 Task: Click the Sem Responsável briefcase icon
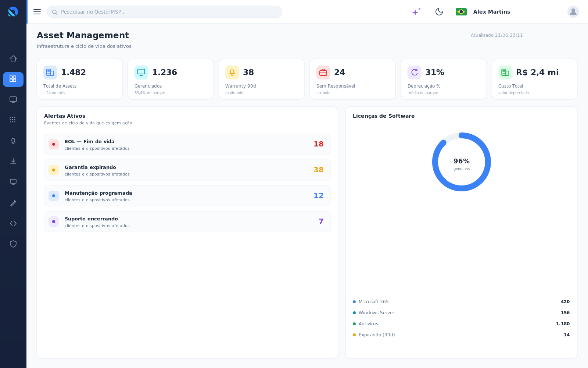(x=323, y=72)
